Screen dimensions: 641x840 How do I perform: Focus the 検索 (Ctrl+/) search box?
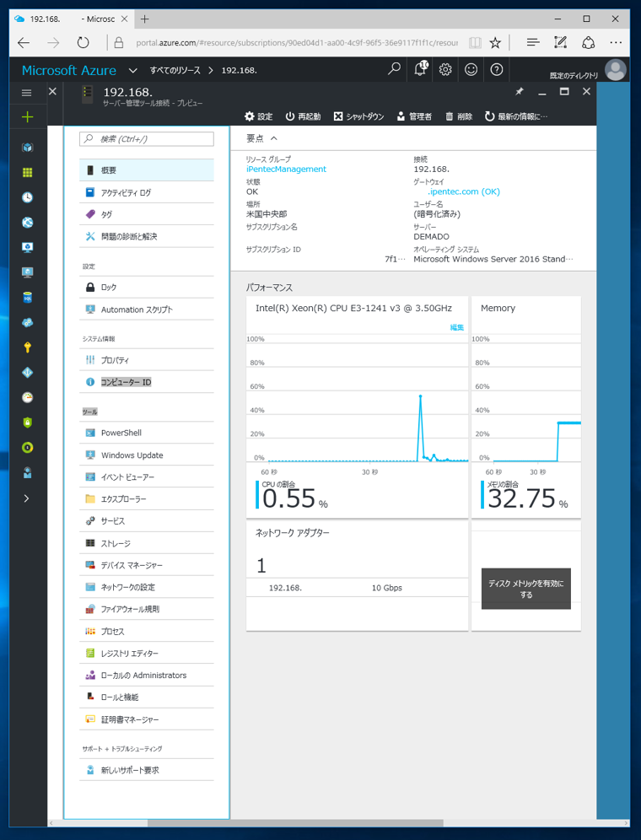(x=146, y=139)
